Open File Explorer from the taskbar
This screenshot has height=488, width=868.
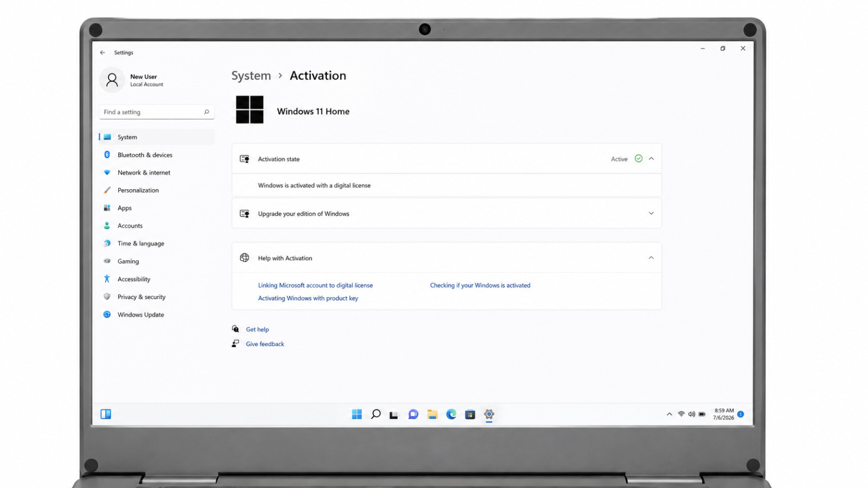[x=432, y=414]
